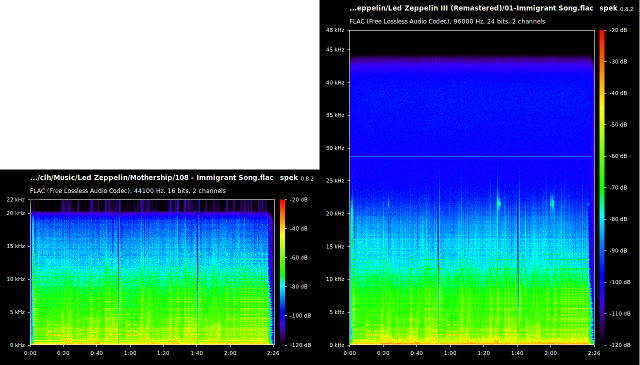The image size is (640, 365).
Task: Select the 45 kHz axis label
Action: tap(335, 50)
